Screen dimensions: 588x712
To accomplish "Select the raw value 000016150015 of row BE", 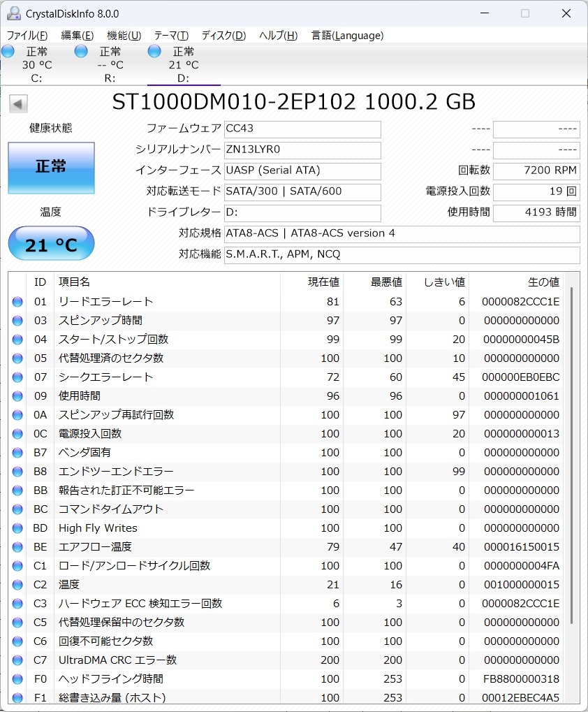I will 521,546.
